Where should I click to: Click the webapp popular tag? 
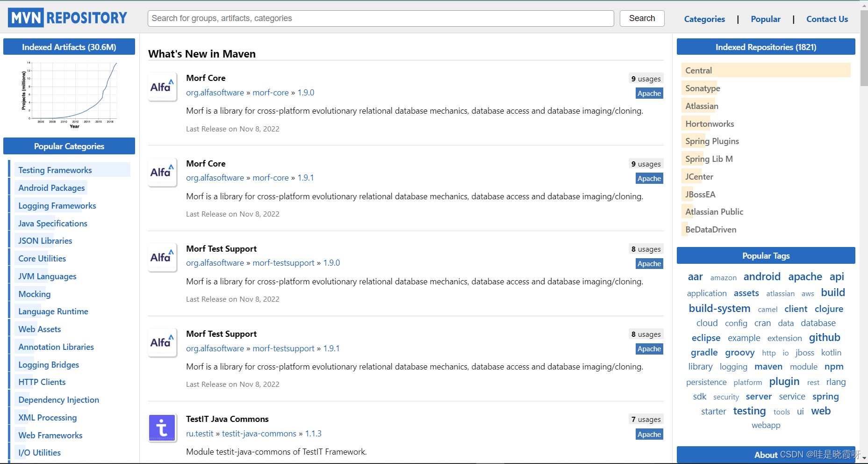[766, 425]
